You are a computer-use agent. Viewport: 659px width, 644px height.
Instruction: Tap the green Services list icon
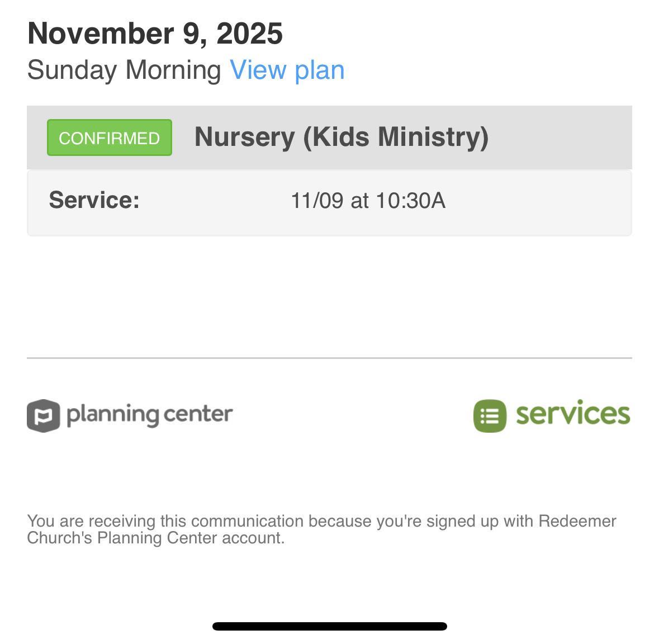point(490,415)
